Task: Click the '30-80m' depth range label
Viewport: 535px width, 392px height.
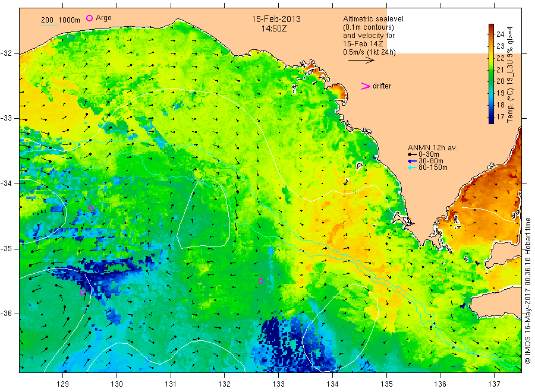Action: click(x=431, y=161)
